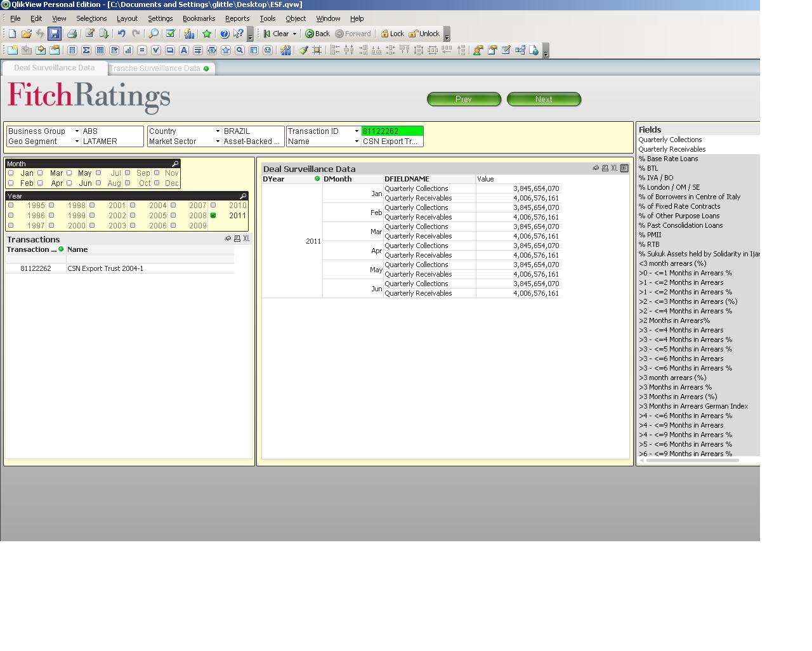Viewport: 812px width, 651px height.
Task: Click the Month list search magnifier
Action: click(175, 164)
